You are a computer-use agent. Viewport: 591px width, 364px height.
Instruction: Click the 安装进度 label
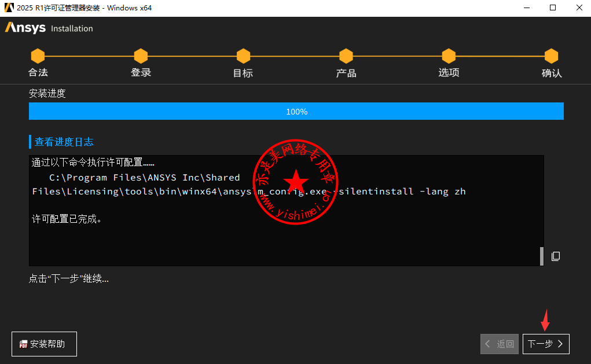(x=47, y=93)
